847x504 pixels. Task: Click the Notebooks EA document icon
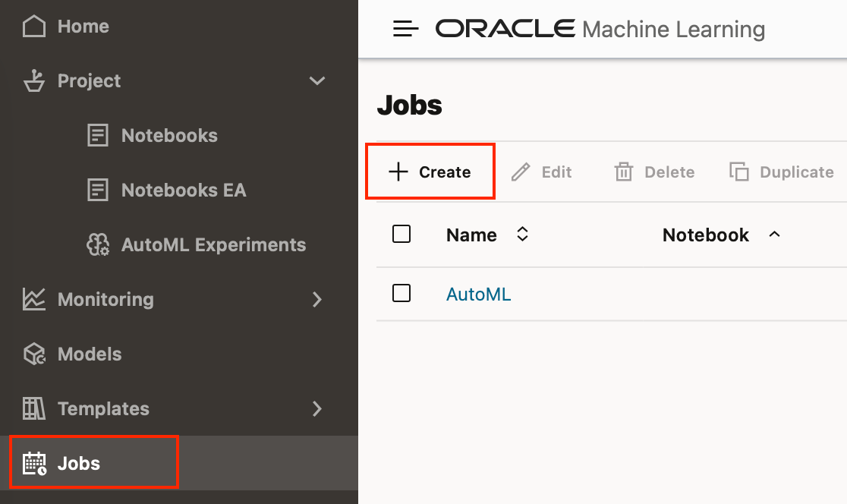pyautogui.click(x=98, y=190)
